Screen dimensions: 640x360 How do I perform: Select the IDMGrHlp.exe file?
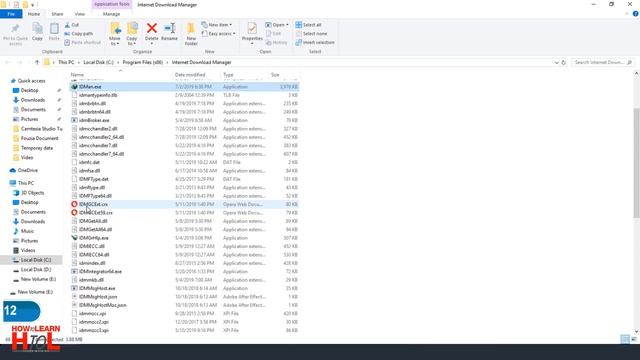click(x=184, y=238)
